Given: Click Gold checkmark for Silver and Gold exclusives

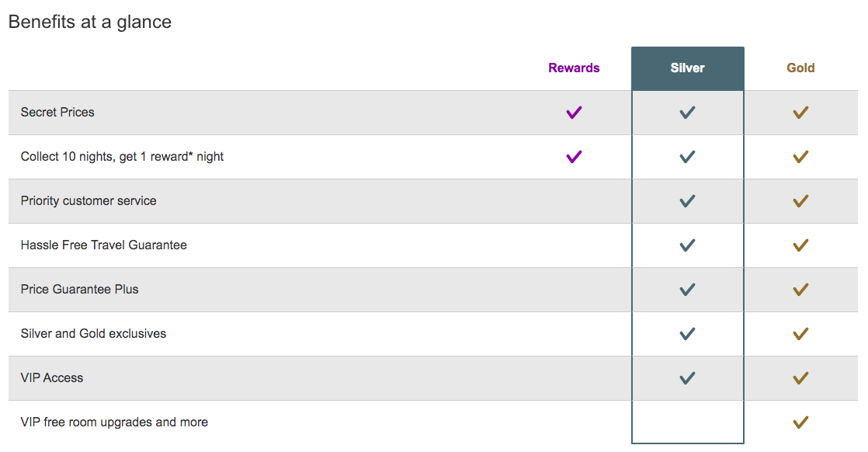Looking at the screenshot, I should coord(800,334).
